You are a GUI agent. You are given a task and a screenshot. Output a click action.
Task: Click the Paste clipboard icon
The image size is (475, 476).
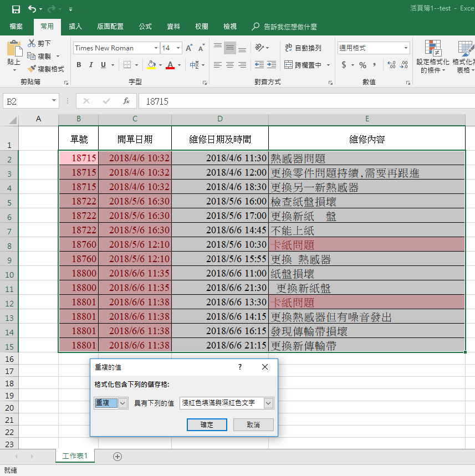coord(14,49)
